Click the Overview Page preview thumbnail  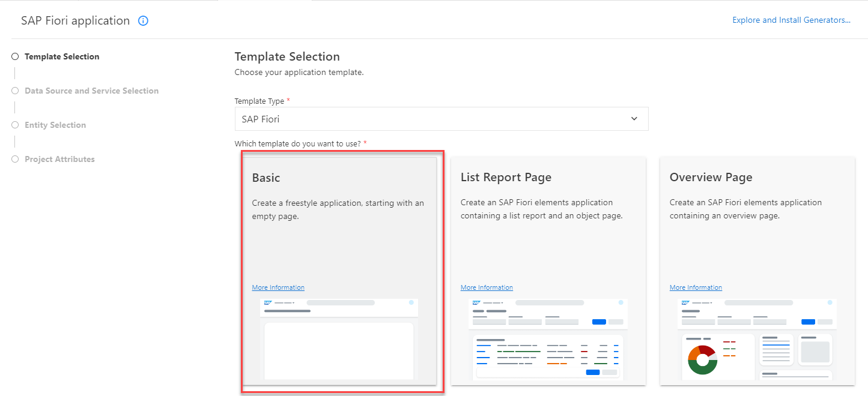coord(756,339)
